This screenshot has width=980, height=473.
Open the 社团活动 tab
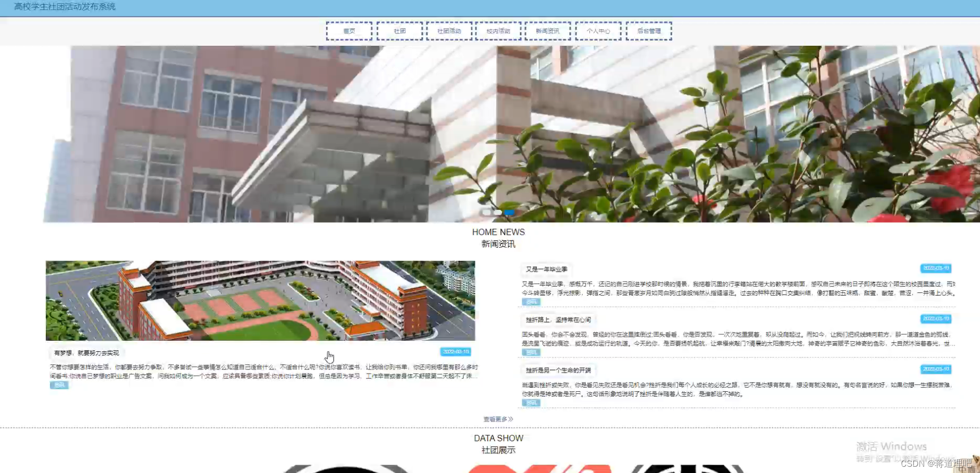coord(449,31)
